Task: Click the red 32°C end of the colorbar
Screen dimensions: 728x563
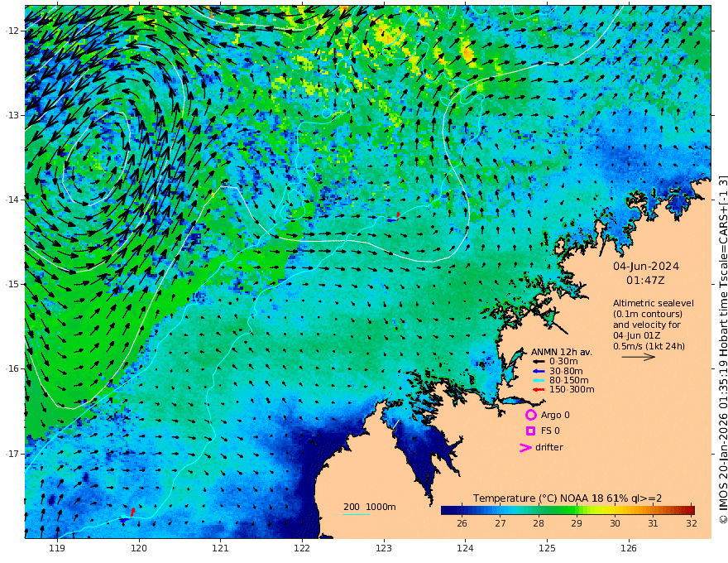Action: [691, 510]
